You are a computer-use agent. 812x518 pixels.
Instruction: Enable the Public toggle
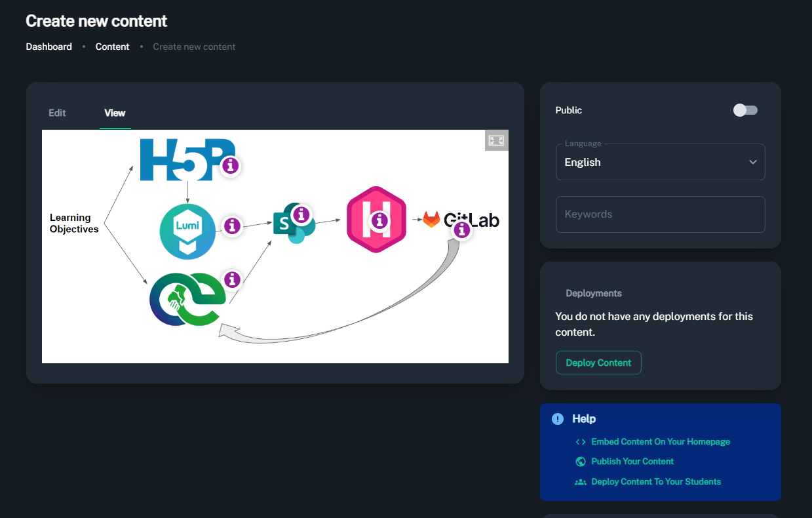tap(745, 110)
